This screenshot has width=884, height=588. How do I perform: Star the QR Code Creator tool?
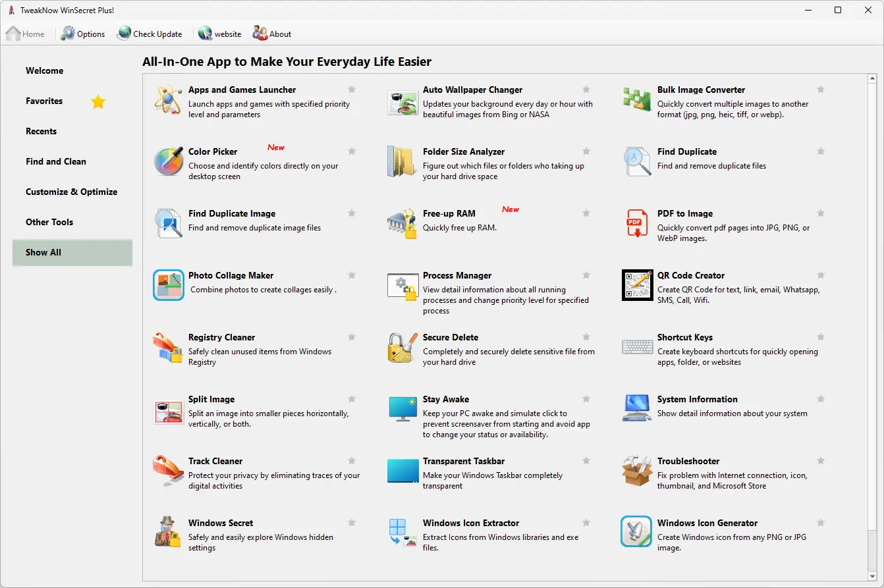coord(821,275)
